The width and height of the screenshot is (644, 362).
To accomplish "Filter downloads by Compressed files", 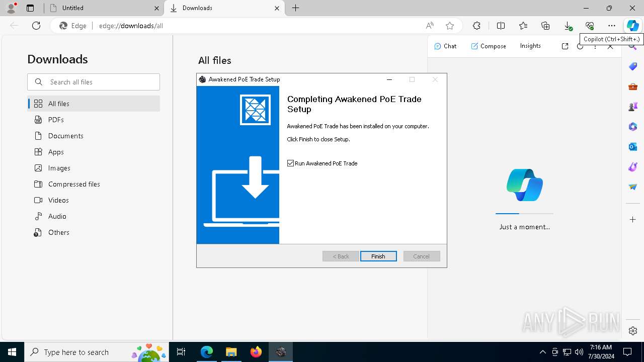I will [94, 184].
